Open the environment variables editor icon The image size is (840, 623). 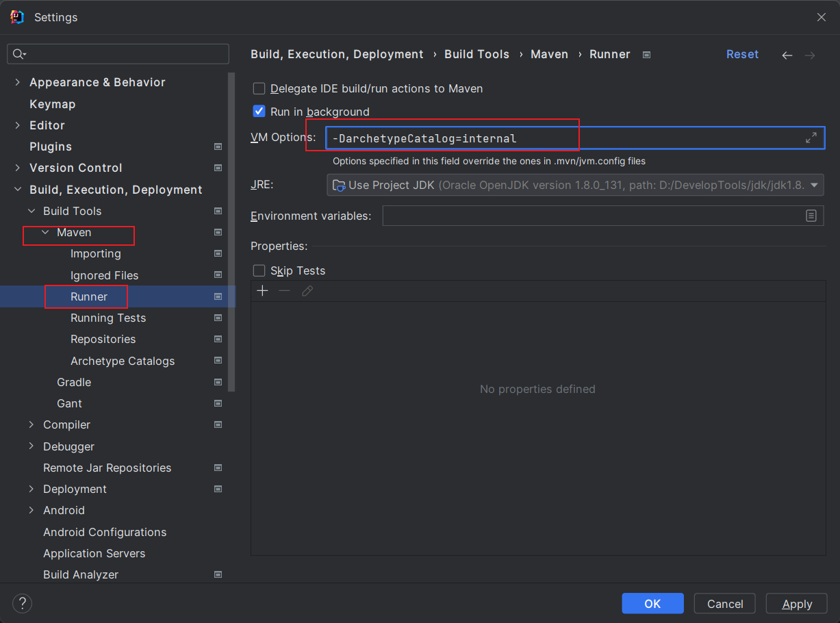[811, 216]
